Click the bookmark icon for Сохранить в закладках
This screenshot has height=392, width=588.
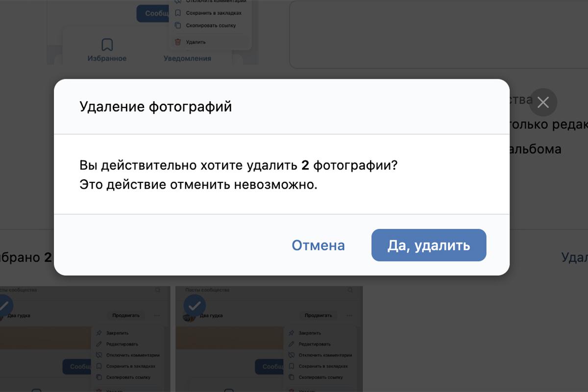(x=178, y=13)
